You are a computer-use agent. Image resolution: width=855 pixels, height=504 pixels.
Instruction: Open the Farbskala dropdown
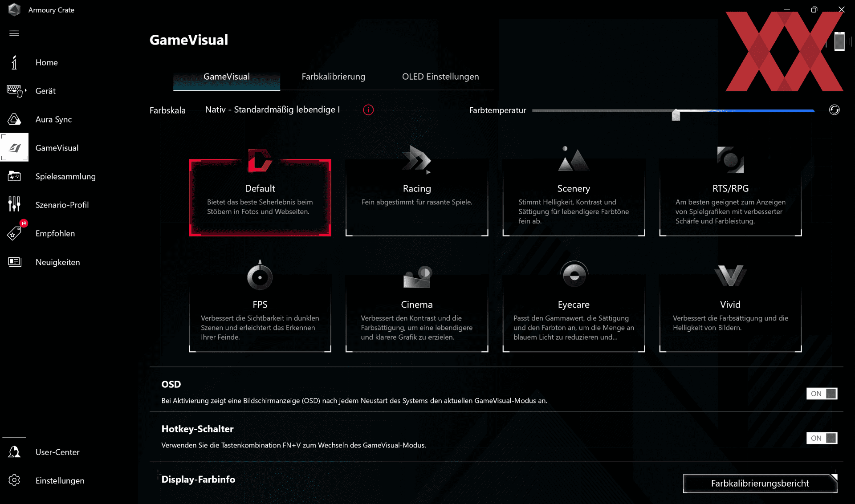click(272, 110)
